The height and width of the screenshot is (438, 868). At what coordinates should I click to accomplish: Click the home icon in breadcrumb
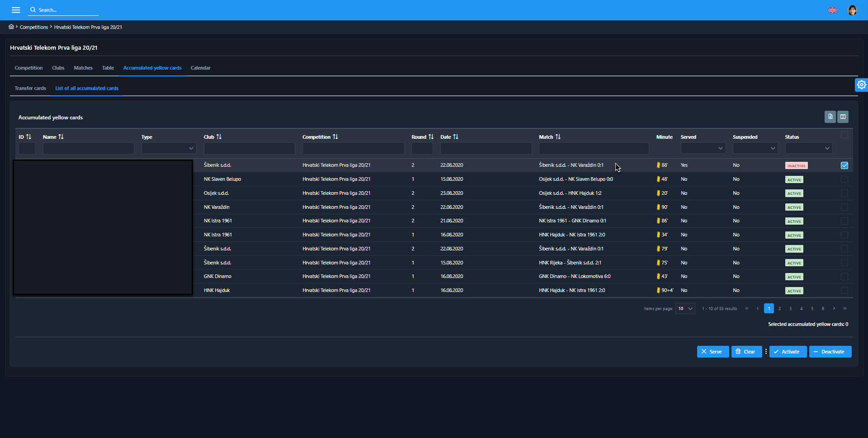11,27
